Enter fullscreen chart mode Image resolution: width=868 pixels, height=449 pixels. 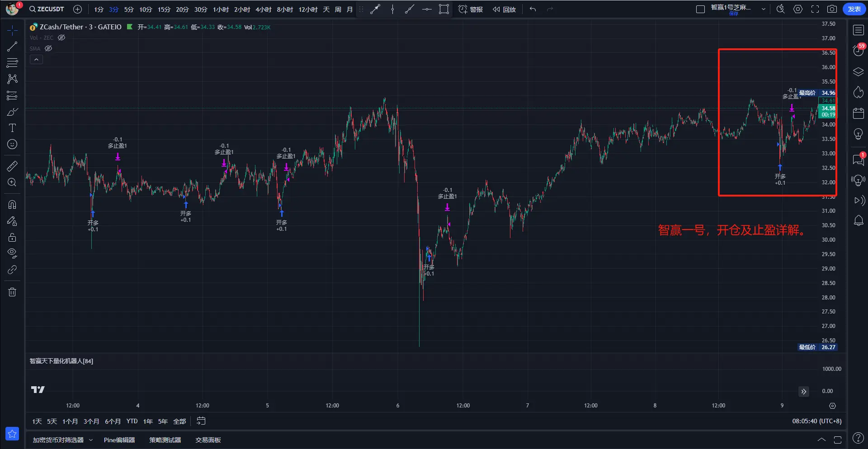tap(815, 9)
